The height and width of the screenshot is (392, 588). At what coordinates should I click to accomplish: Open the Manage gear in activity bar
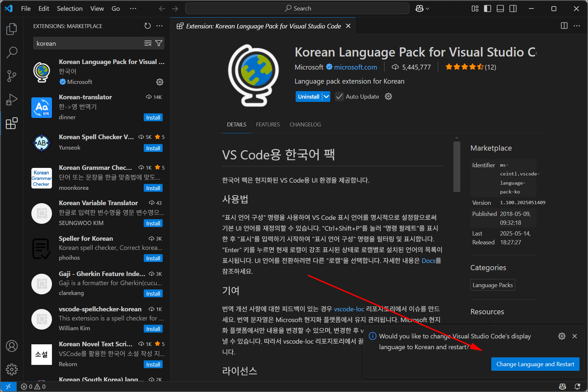point(12,369)
